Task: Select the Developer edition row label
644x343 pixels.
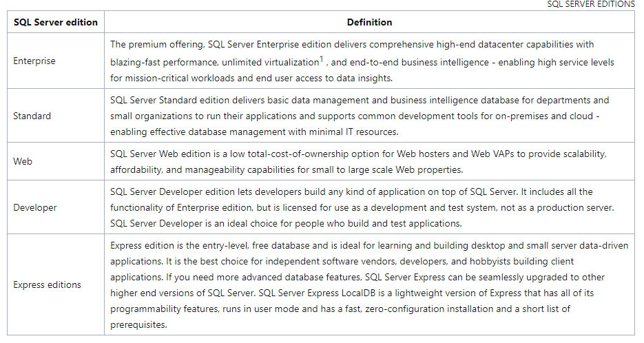Action: (35, 207)
